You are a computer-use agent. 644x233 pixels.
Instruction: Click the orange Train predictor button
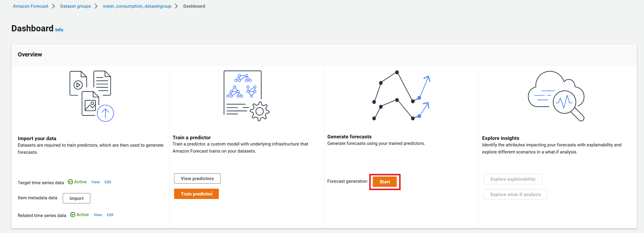click(196, 194)
